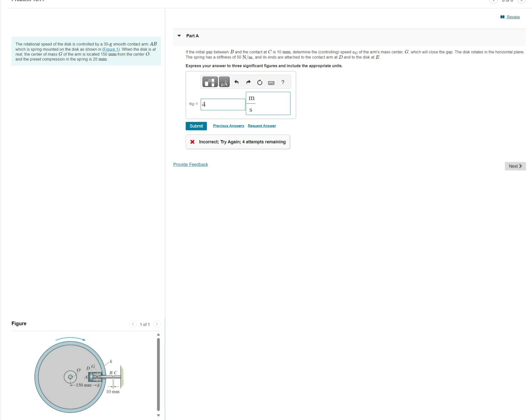Image resolution: width=532 pixels, height=420 pixels.
Task: View Previous Answers
Action: [x=228, y=126]
